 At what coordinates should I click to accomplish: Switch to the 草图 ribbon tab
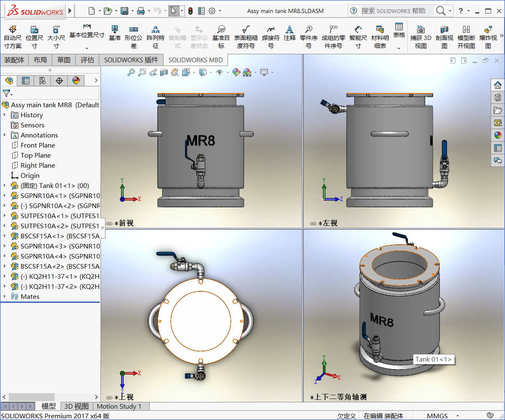(64, 60)
